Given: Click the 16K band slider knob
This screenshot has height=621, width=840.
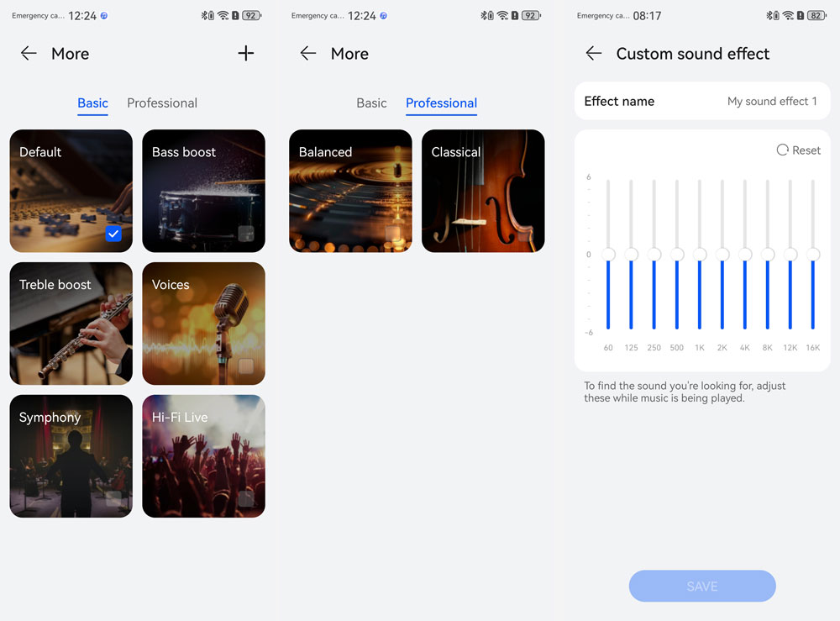Looking at the screenshot, I should [812, 255].
